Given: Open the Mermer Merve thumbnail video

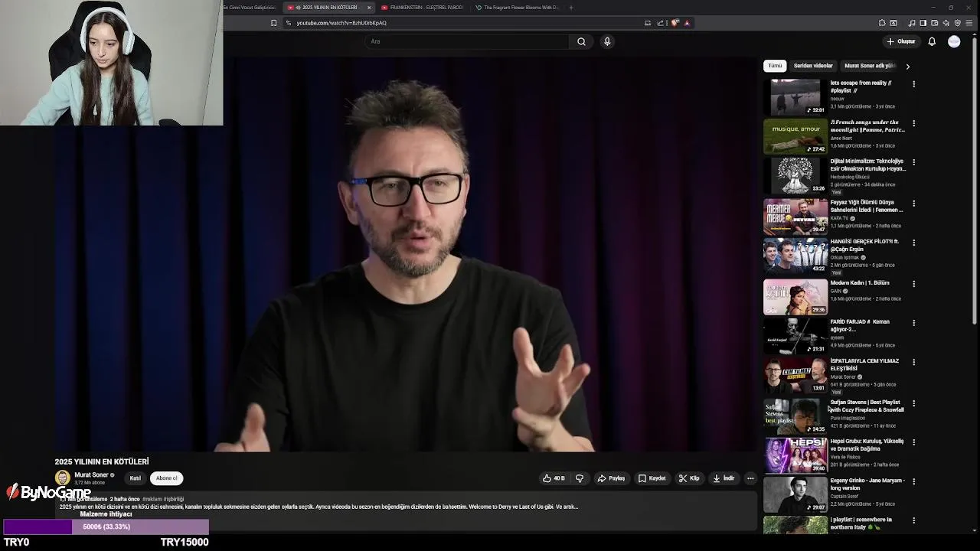Looking at the screenshot, I should [795, 217].
